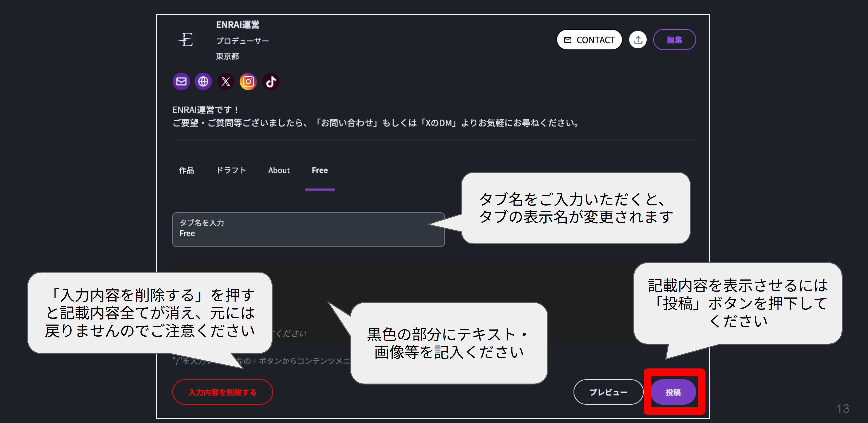Click the ENRAI profile avatar logo
868x423 pixels.
[x=186, y=40]
